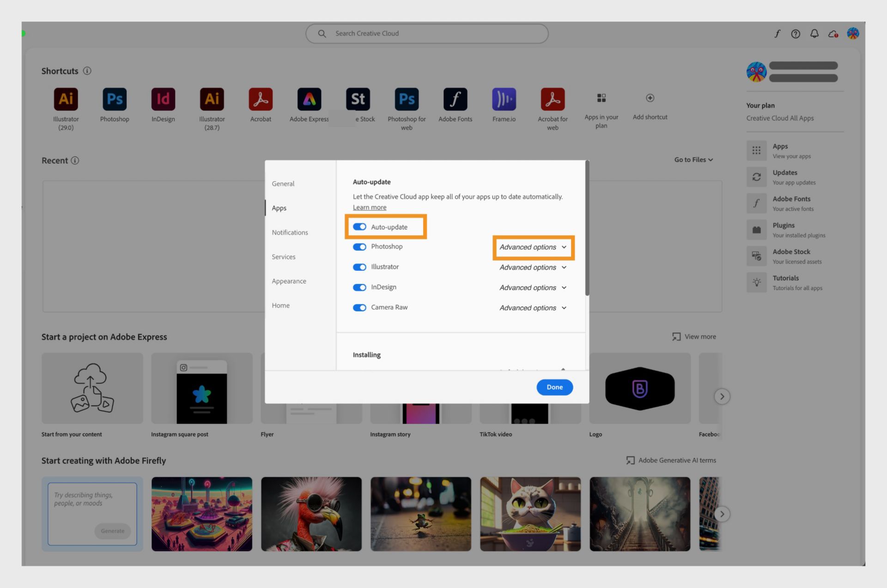Open Advanced options for InDesign
Viewport: 887px width, 588px height.
coord(532,287)
